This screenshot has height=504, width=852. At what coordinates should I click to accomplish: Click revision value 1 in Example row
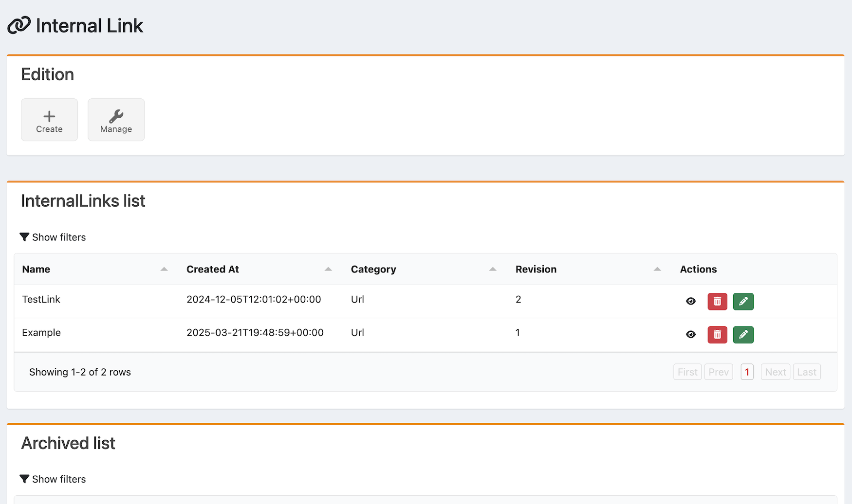coord(518,333)
